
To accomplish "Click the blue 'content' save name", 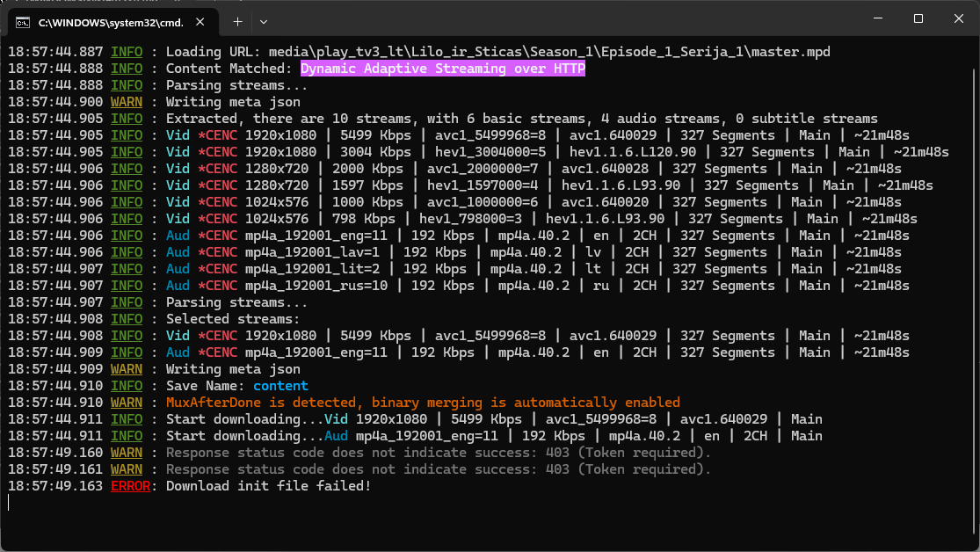I will pos(280,386).
